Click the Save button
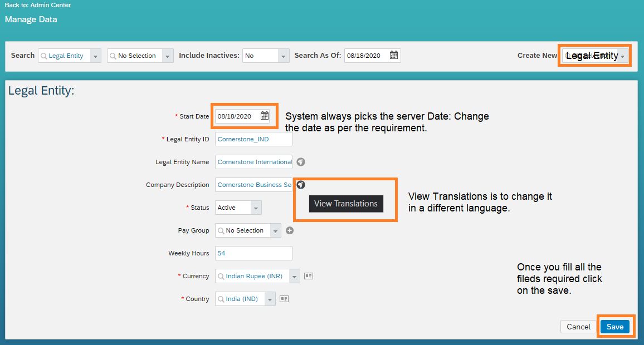Screen dimensions: 644x345 pyautogui.click(x=615, y=327)
